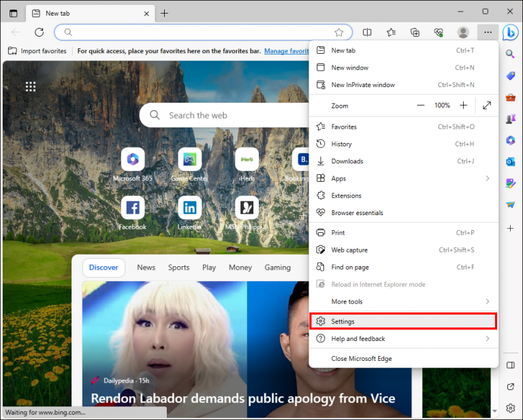
Task: Switch to the Sports feed tab
Action: 179,268
